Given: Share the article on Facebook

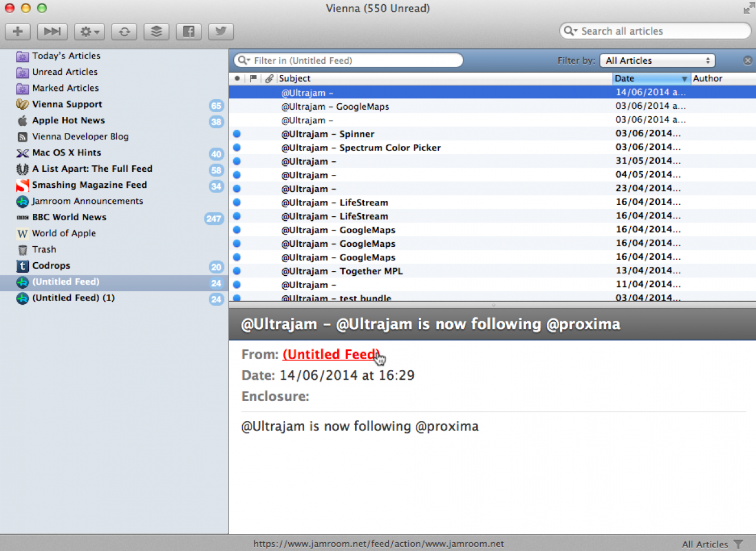Looking at the screenshot, I should (x=188, y=31).
